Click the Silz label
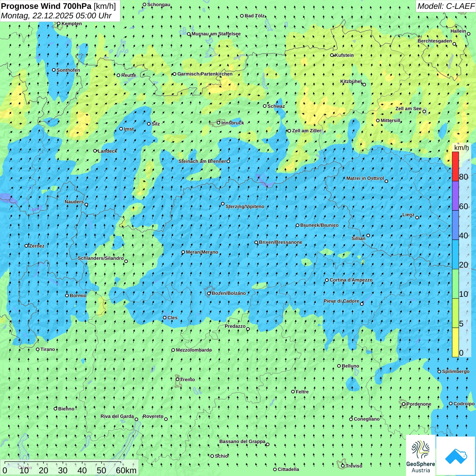This screenshot has height=476, width=476. [x=156, y=124]
